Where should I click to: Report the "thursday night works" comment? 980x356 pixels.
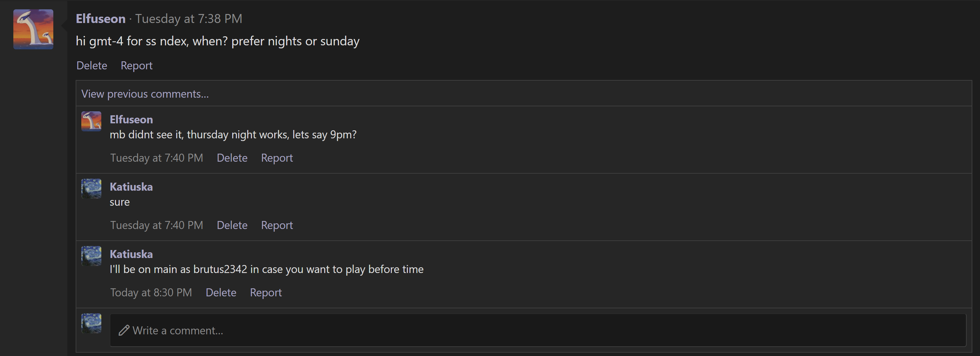pos(277,158)
